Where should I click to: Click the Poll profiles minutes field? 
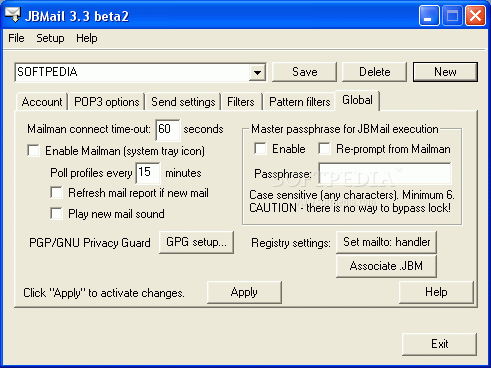(148, 173)
